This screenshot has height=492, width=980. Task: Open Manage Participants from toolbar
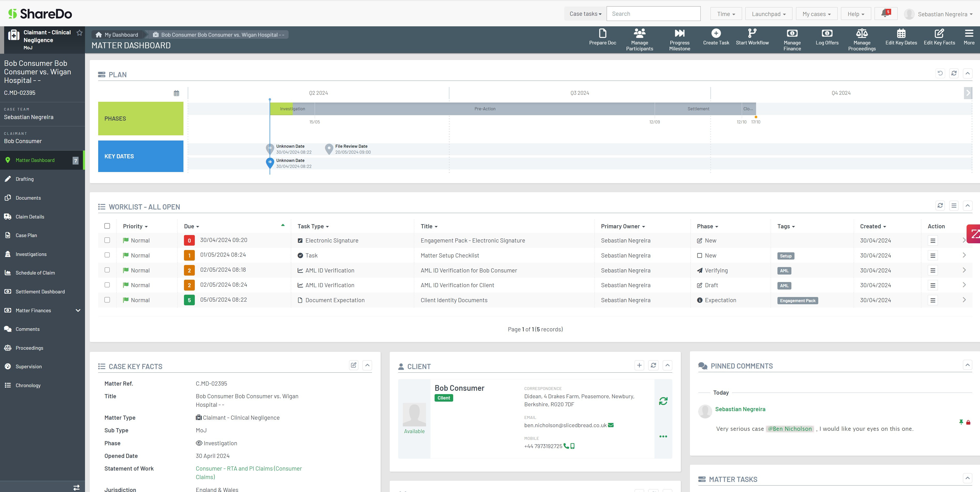coord(639,34)
